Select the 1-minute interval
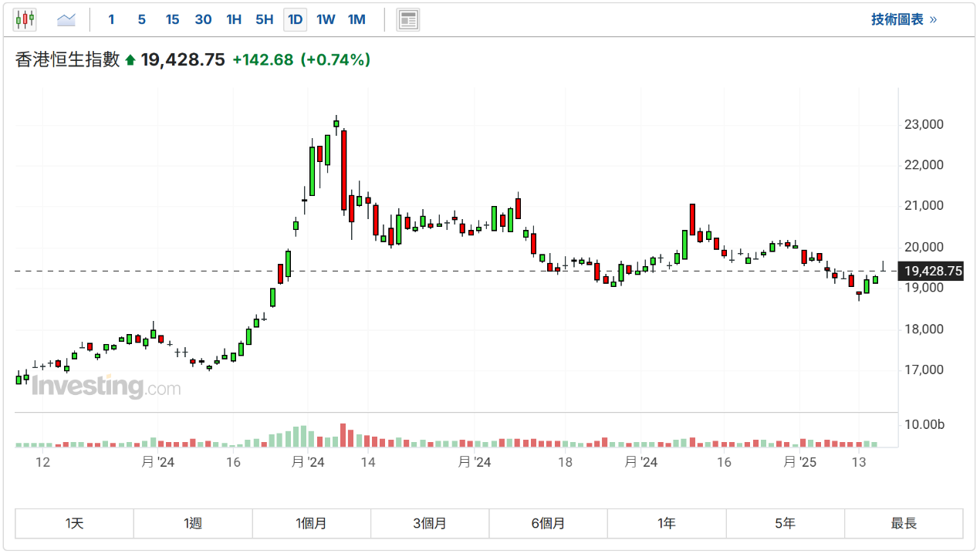The width and height of the screenshot is (980, 557). [x=111, y=19]
